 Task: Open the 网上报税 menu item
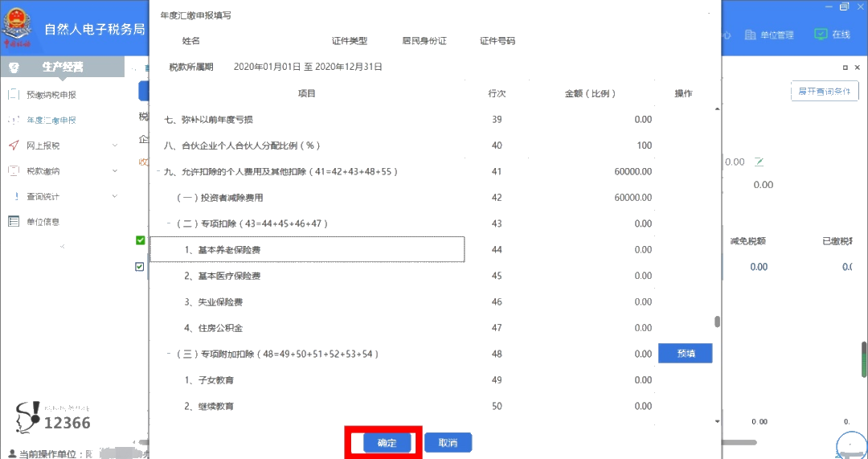(x=43, y=145)
